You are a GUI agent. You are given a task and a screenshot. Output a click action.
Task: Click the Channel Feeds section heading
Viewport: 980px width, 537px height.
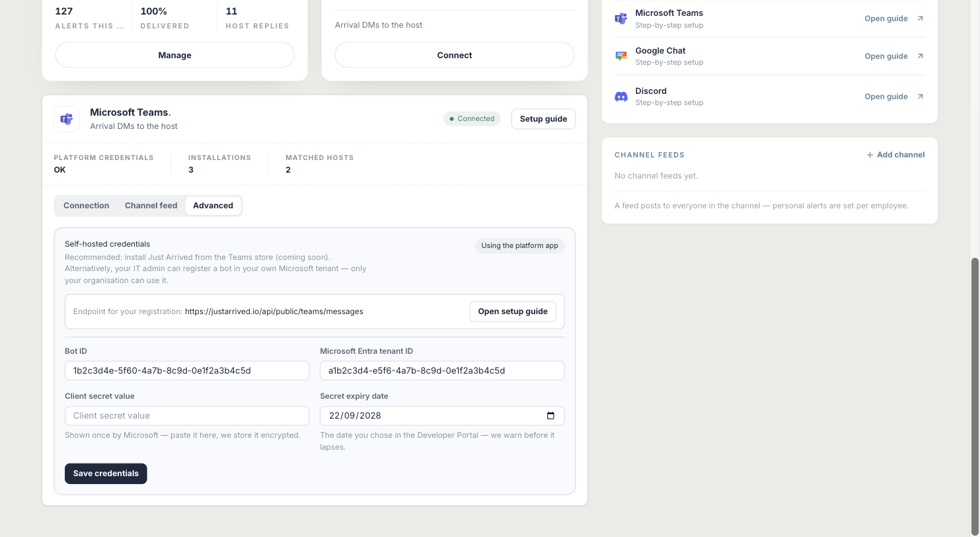click(x=650, y=155)
